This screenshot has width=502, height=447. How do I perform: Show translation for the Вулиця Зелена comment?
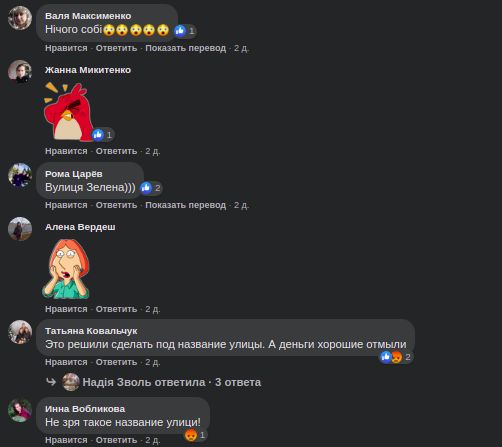[186, 205]
